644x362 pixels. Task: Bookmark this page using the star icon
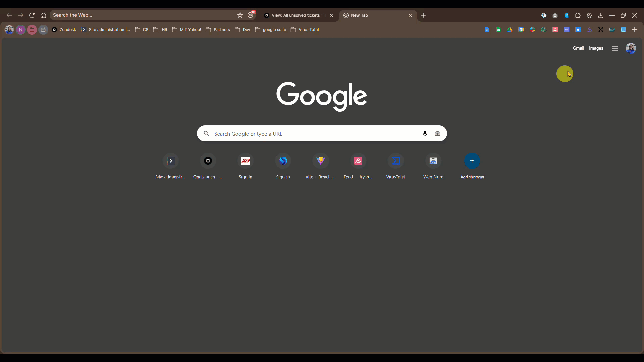[239, 15]
